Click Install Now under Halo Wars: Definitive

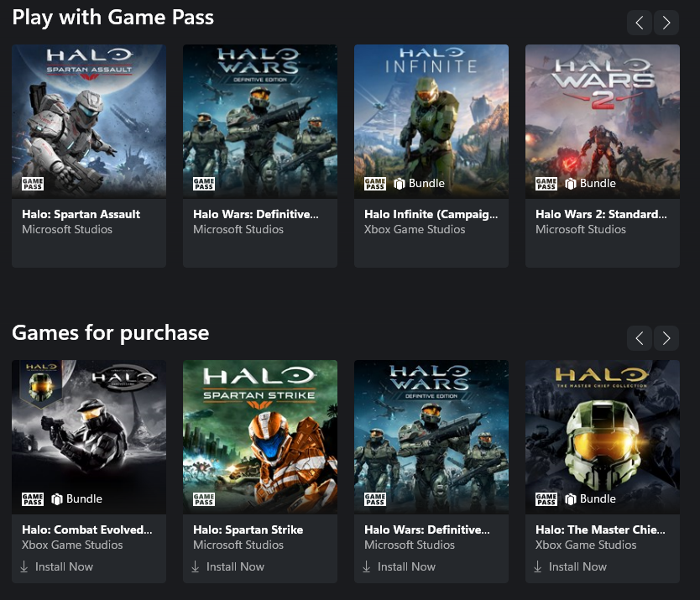(406, 566)
